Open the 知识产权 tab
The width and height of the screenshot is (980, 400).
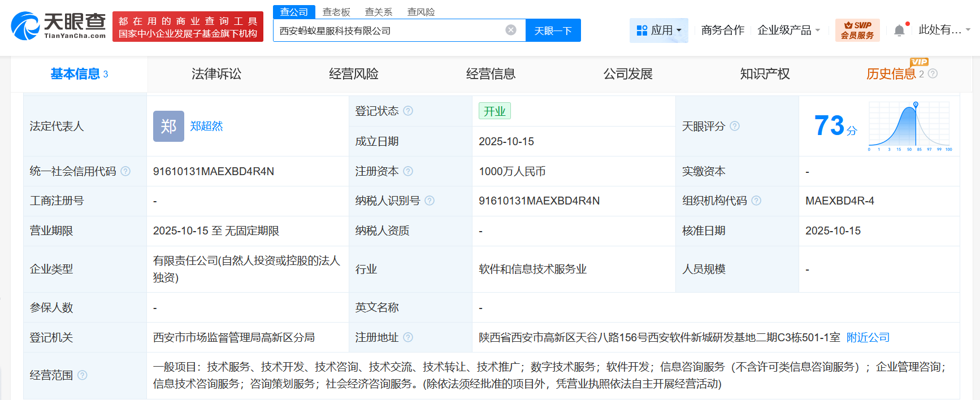tap(765, 74)
